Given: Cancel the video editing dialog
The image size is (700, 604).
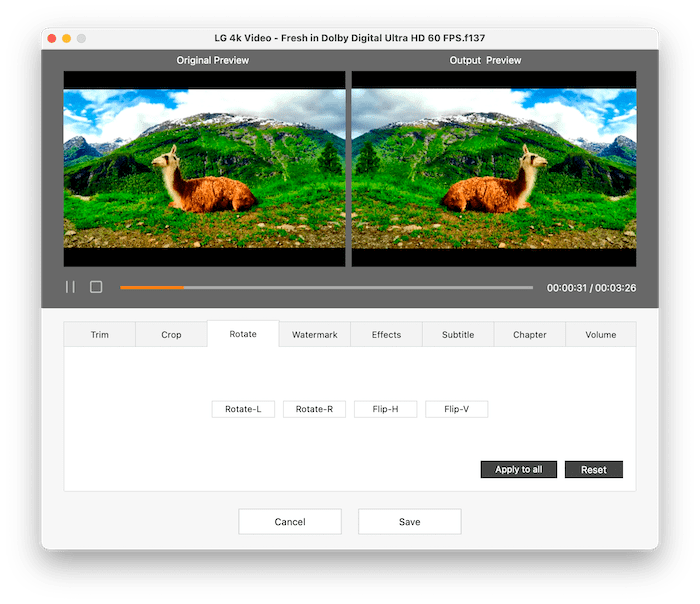Looking at the screenshot, I should click(290, 522).
